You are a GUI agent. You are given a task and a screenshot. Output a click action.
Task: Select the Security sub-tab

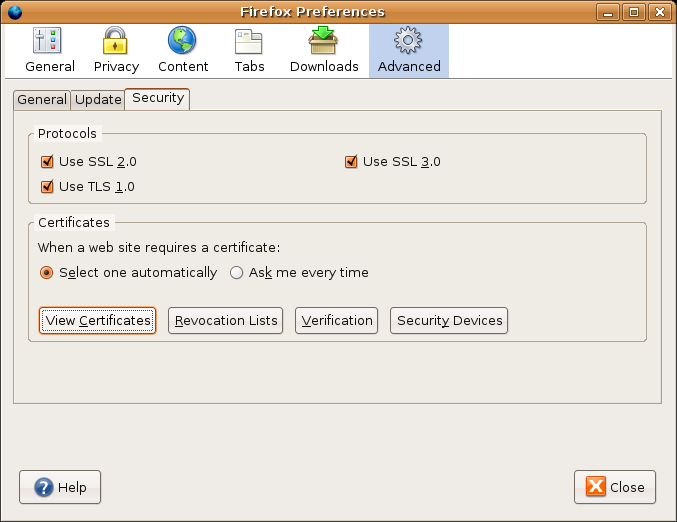157,98
